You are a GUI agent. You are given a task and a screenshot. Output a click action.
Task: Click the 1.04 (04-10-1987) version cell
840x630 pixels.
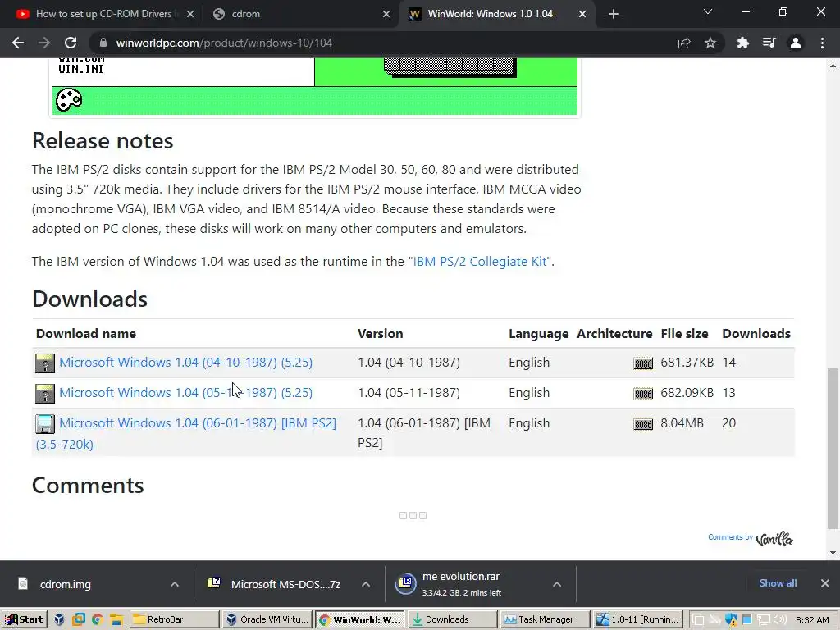pos(409,362)
